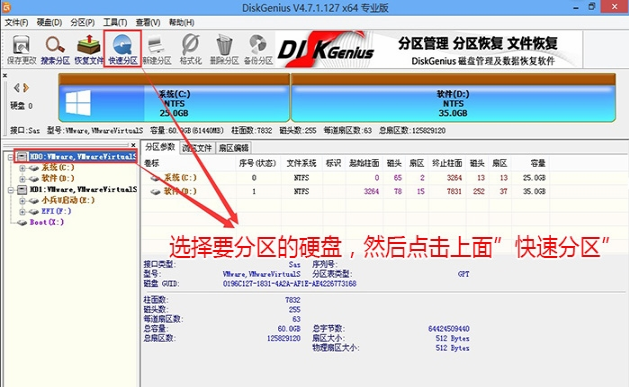Select 软件(D:) in the disk tree

(58, 178)
